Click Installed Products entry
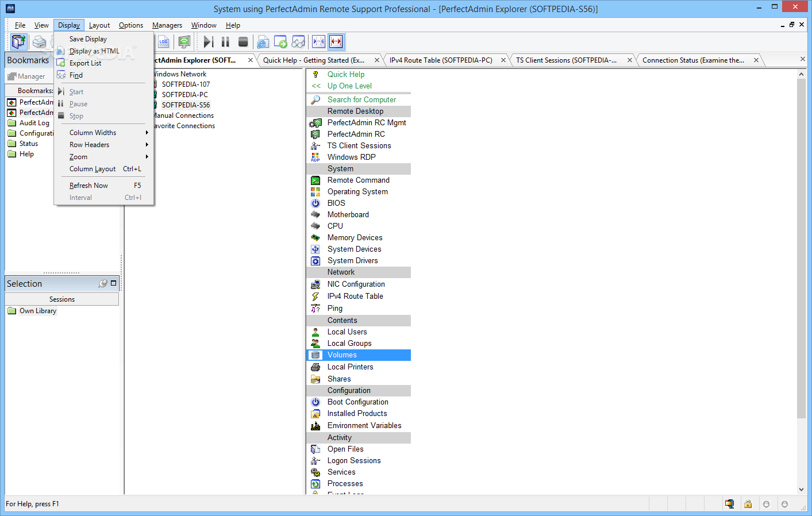The image size is (812, 516). coord(357,414)
